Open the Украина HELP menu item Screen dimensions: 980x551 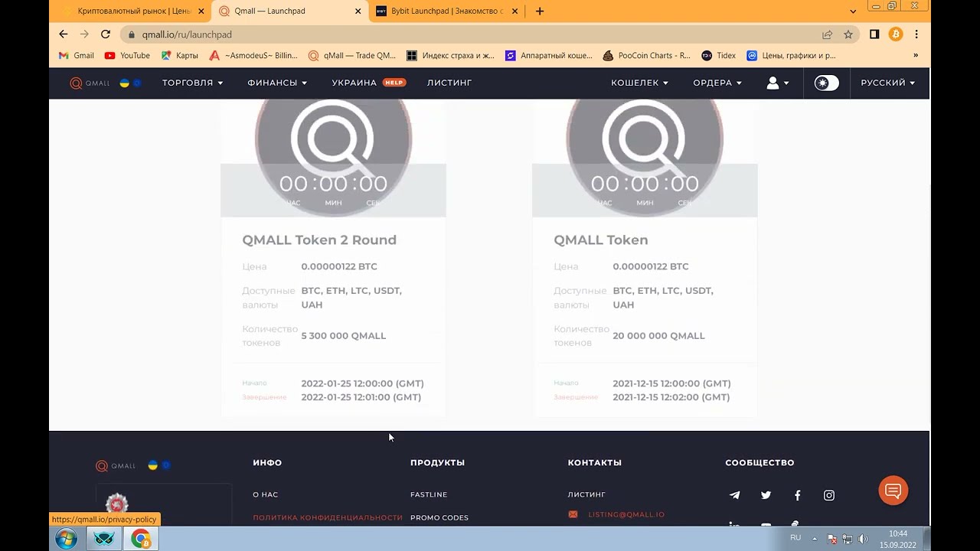coord(368,83)
